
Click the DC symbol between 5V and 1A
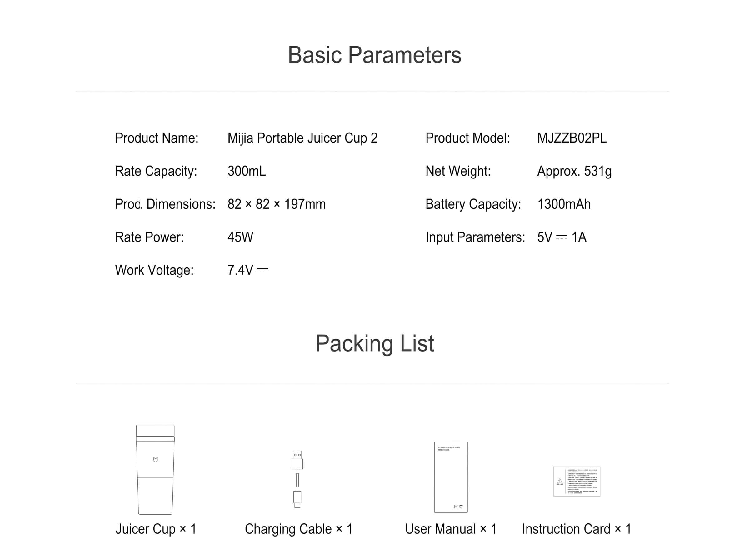[x=562, y=237]
